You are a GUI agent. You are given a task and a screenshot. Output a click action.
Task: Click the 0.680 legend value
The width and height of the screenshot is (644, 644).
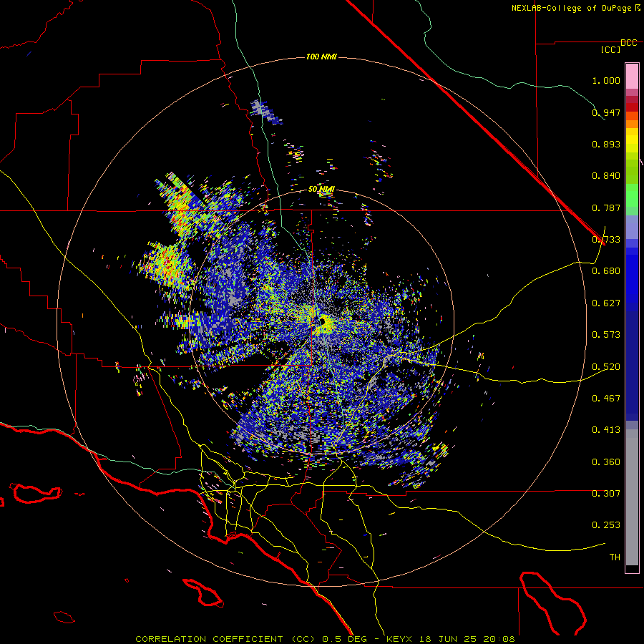pyautogui.click(x=606, y=271)
